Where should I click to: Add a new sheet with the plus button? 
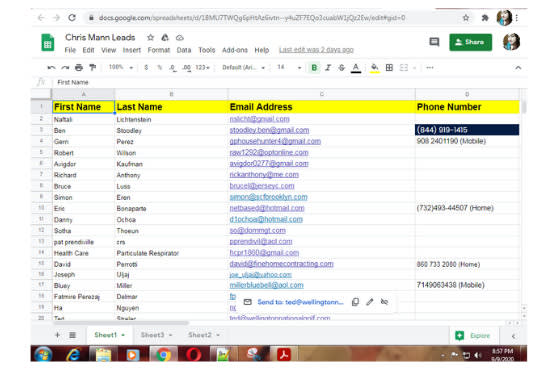(57, 335)
